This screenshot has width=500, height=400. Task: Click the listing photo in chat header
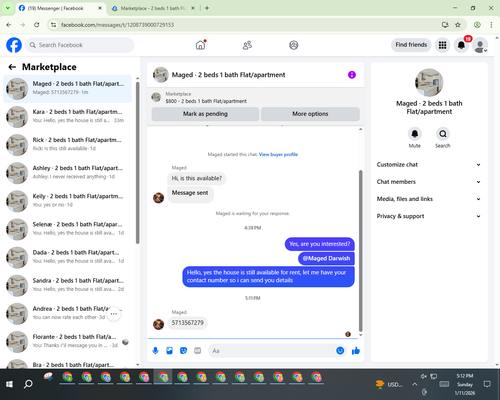tap(160, 75)
